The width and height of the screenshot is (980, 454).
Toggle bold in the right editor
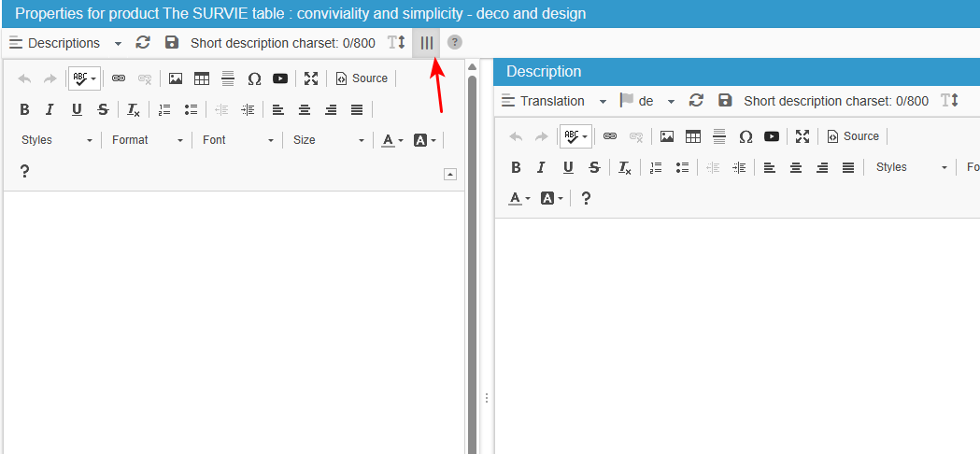point(516,167)
